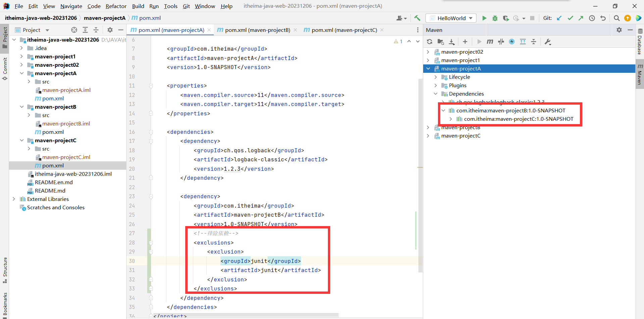This screenshot has width=644, height=319.
Task: Expand maven-project02 in Maven panel
Action: click(x=428, y=52)
